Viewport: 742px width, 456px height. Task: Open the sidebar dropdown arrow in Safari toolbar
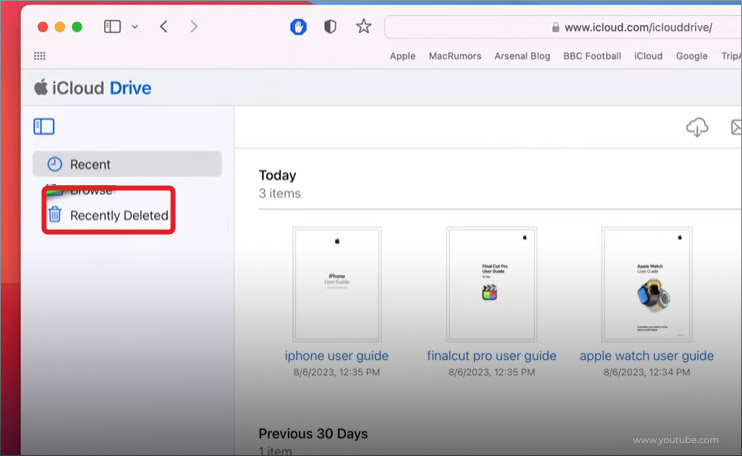135,27
